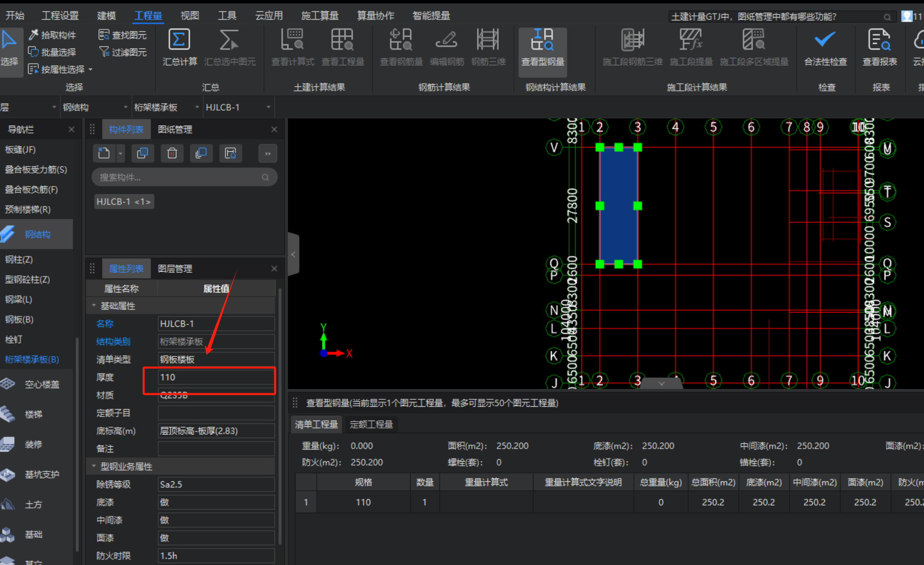924x565 pixels.
Task: Open the 云应用 menu
Action: click(x=269, y=16)
